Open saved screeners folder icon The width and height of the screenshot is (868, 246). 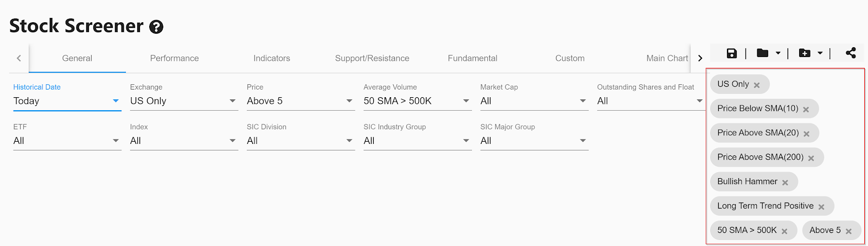pyautogui.click(x=763, y=53)
